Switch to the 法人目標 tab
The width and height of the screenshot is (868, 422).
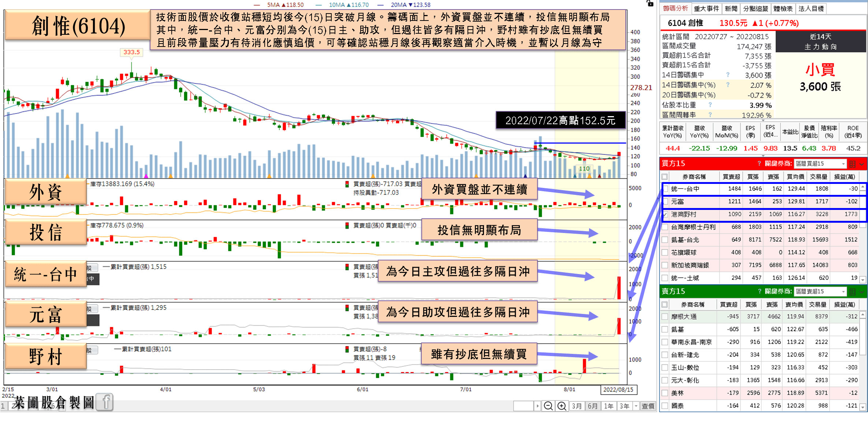pos(811,8)
